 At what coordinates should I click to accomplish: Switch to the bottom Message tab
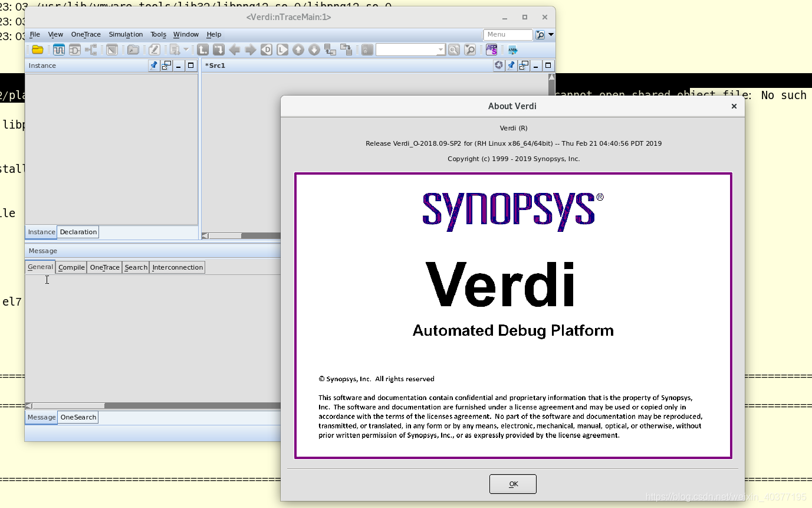[x=41, y=417]
